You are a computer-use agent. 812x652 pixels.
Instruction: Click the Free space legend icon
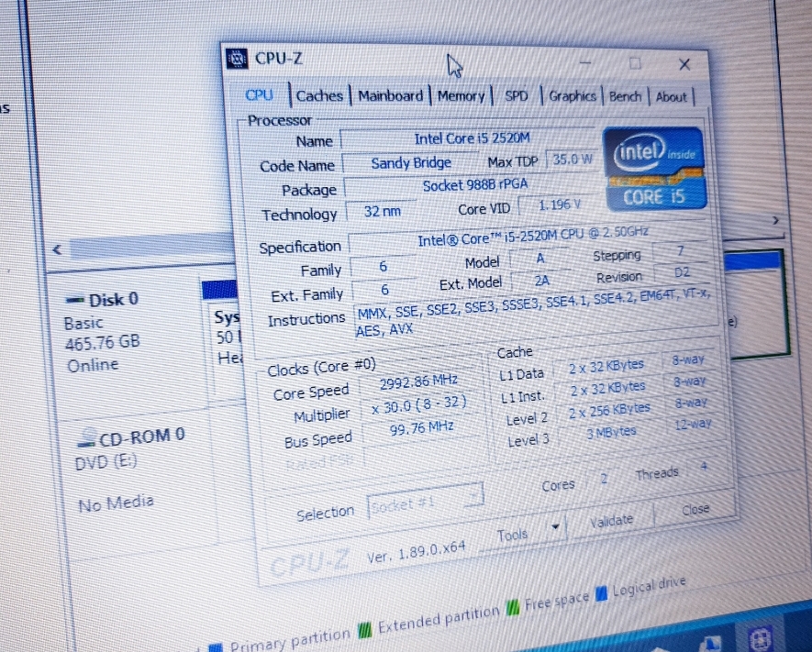(x=514, y=606)
